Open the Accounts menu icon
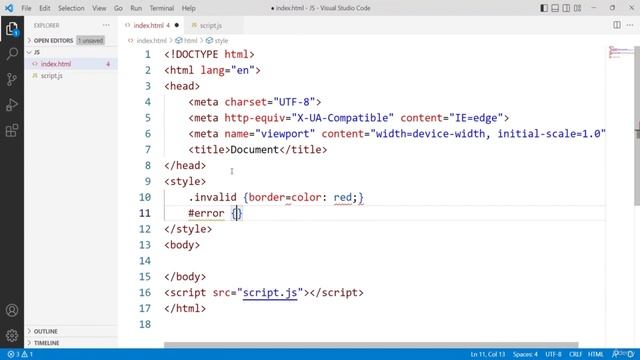Viewport: 640px width, 360px height. (x=12, y=310)
